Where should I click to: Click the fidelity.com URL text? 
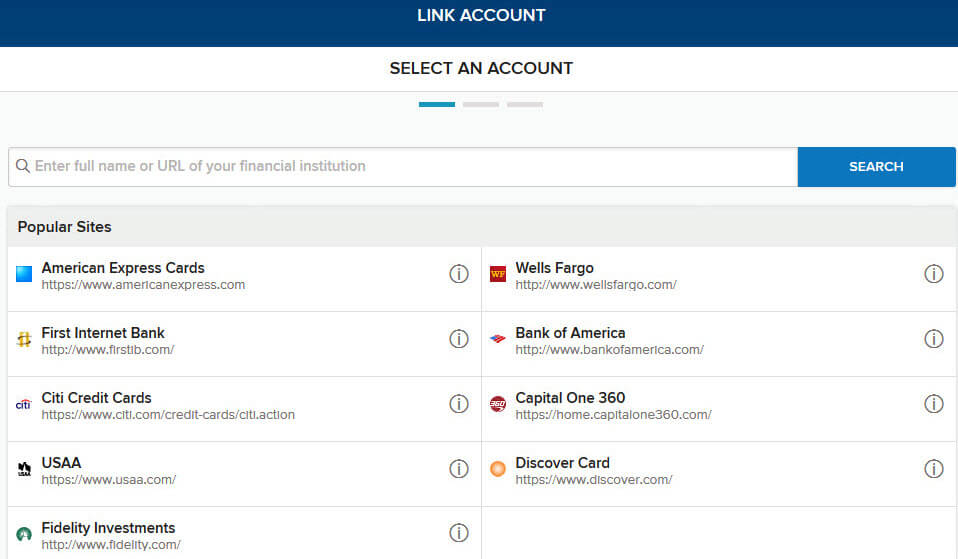[111, 544]
